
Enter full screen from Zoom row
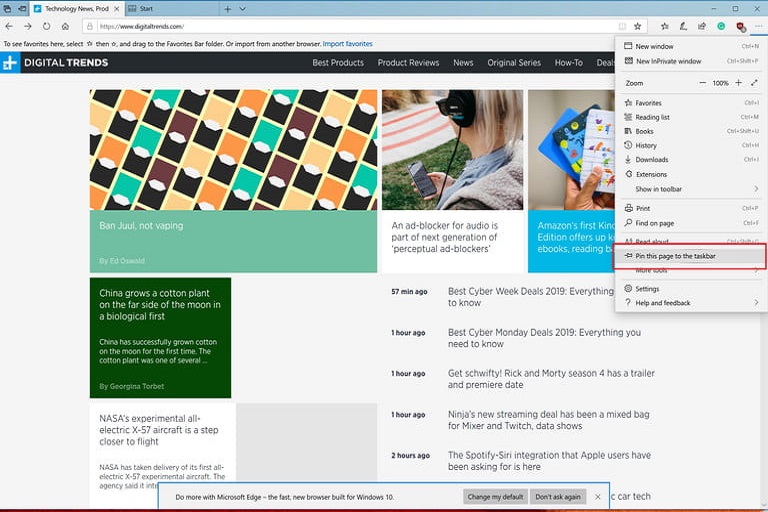[756, 83]
